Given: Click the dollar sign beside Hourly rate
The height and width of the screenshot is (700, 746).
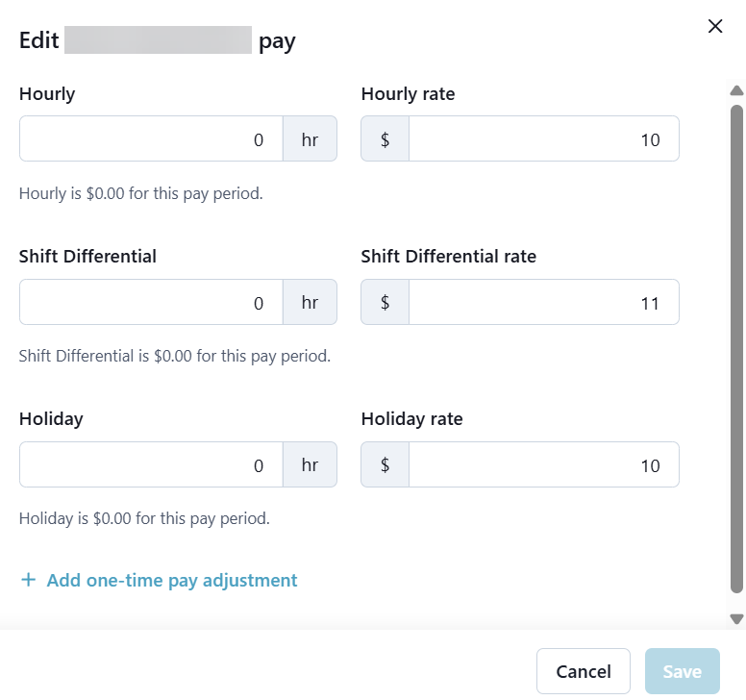Looking at the screenshot, I should tap(385, 139).
